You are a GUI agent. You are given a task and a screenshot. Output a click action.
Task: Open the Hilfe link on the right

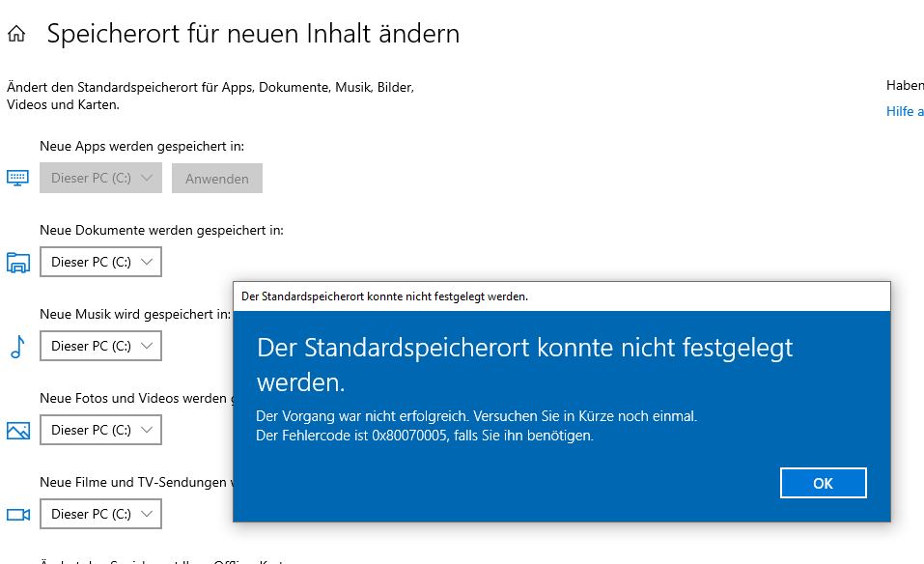click(x=905, y=111)
